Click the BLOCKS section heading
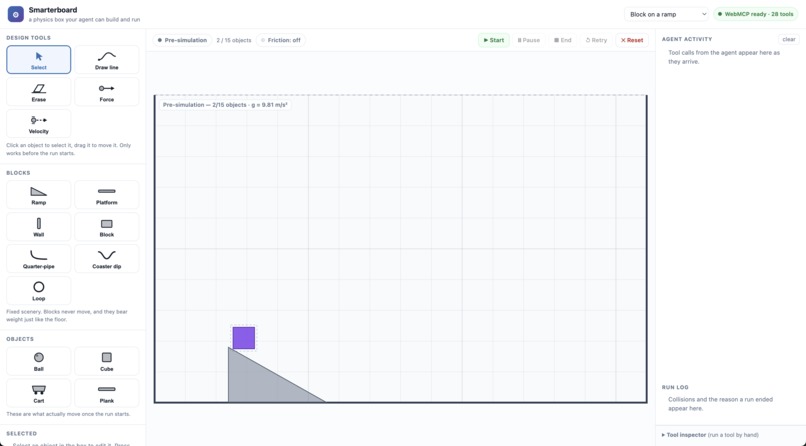 [x=18, y=173]
